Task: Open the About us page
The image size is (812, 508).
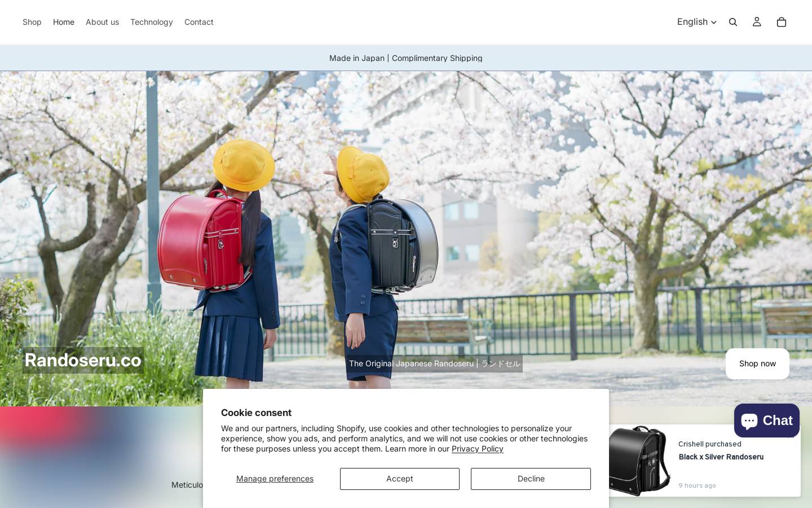Action: 102,22
